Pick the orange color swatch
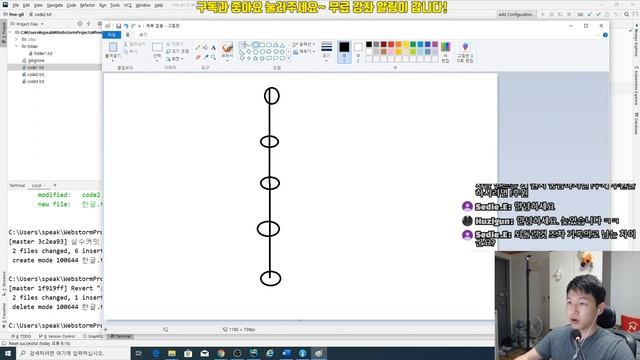Image resolution: width=640 pixels, height=360 pixels. (398, 44)
